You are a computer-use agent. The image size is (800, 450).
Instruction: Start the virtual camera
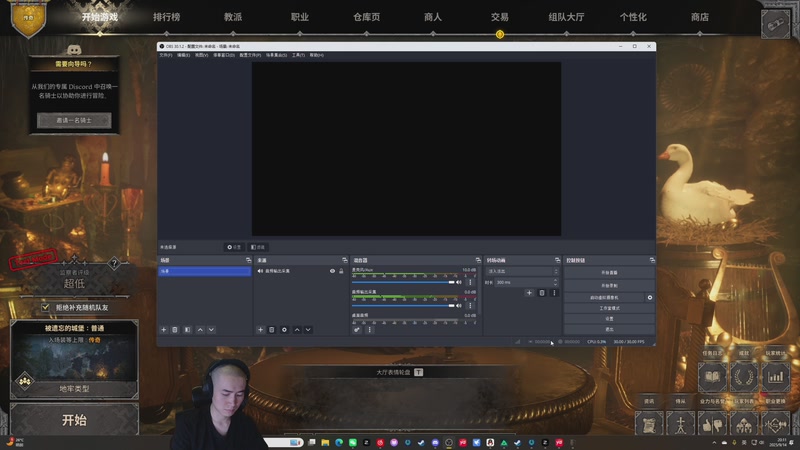[604, 297]
